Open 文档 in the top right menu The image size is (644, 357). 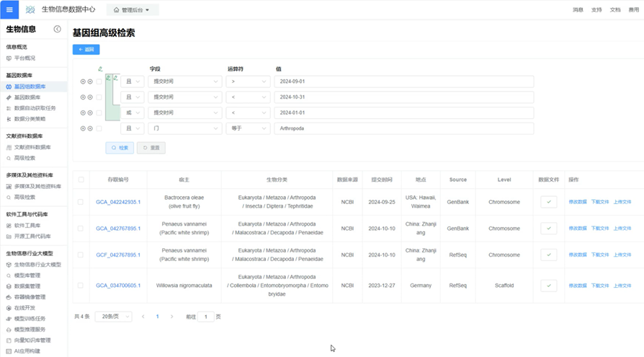[x=615, y=10]
